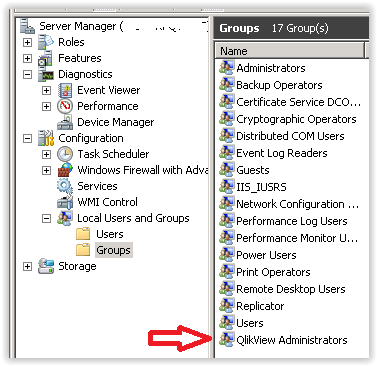Click the Task Scheduler clock icon
377x366 pixels.
[65, 154]
